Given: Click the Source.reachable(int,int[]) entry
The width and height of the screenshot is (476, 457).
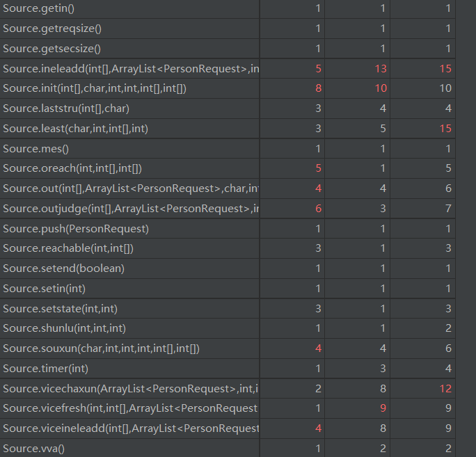Looking at the screenshot, I should (68, 248).
